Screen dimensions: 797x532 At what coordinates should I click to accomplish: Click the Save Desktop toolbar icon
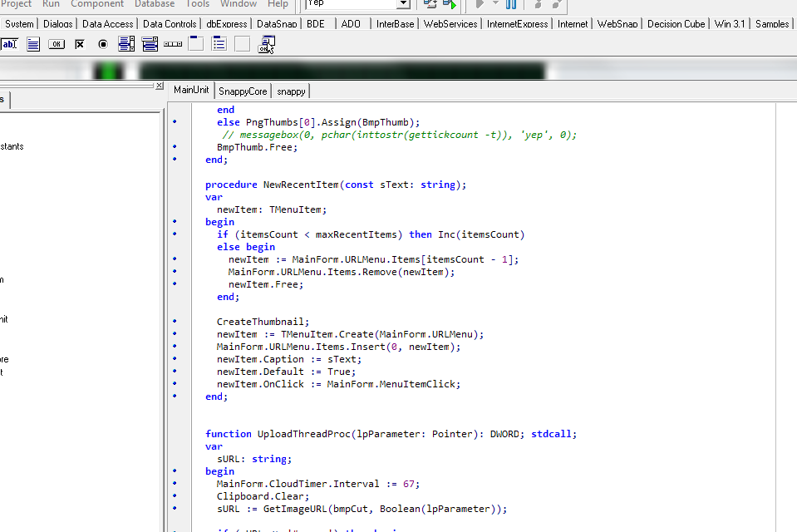click(x=430, y=5)
